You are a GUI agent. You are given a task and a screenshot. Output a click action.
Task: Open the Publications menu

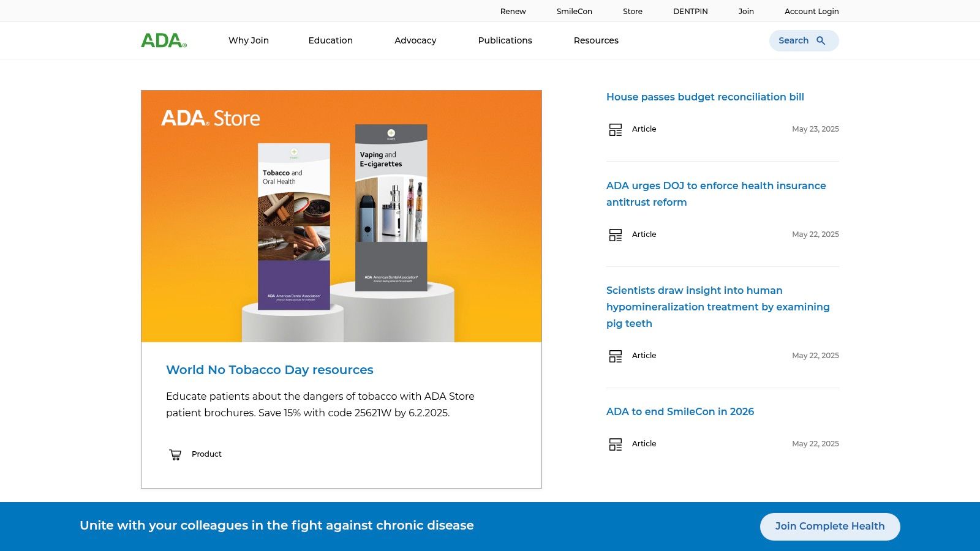click(505, 40)
